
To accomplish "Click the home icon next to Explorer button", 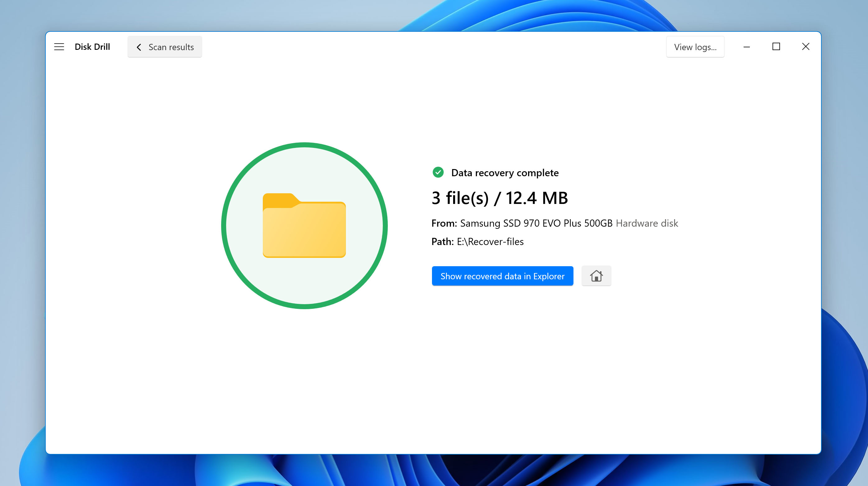I will pos(596,276).
